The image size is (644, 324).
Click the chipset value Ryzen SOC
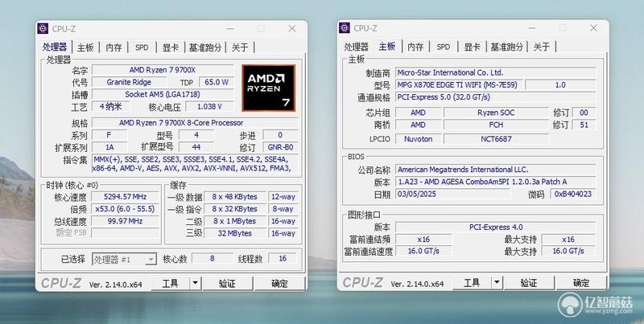pyautogui.click(x=496, y=113)
